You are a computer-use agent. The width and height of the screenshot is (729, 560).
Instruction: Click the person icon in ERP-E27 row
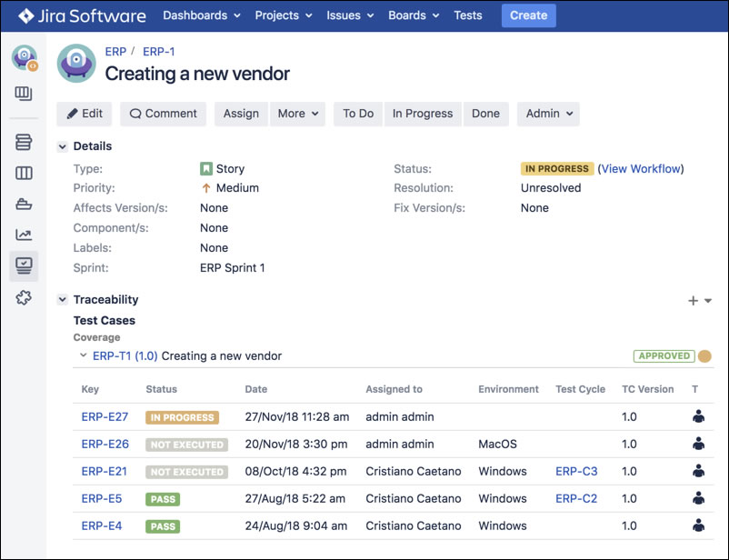[x=698, y=416]
